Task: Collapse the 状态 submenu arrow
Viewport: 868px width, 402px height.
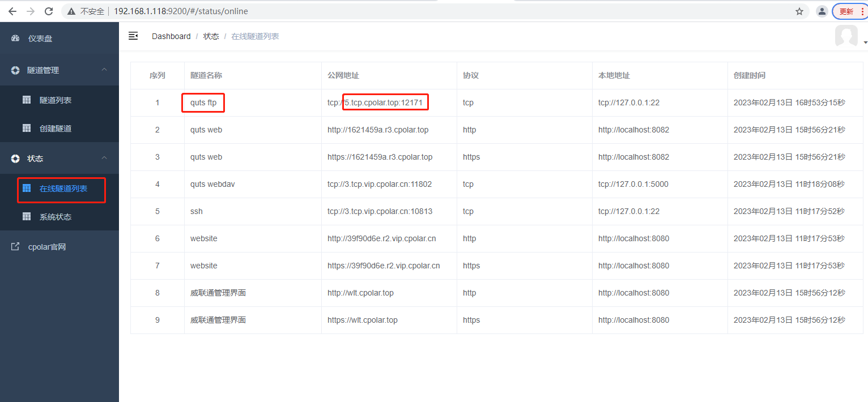Action: pyautogui.click(x=104, y=158)
